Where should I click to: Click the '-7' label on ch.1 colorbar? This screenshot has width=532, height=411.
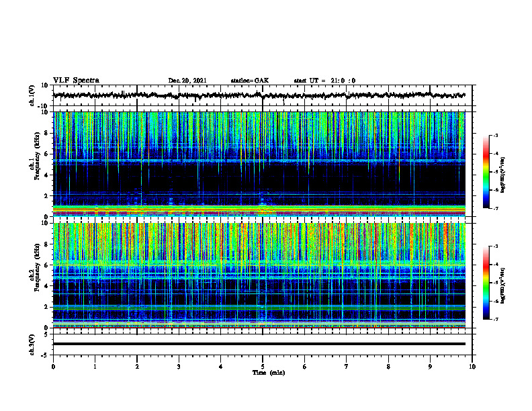pos(495,208)
